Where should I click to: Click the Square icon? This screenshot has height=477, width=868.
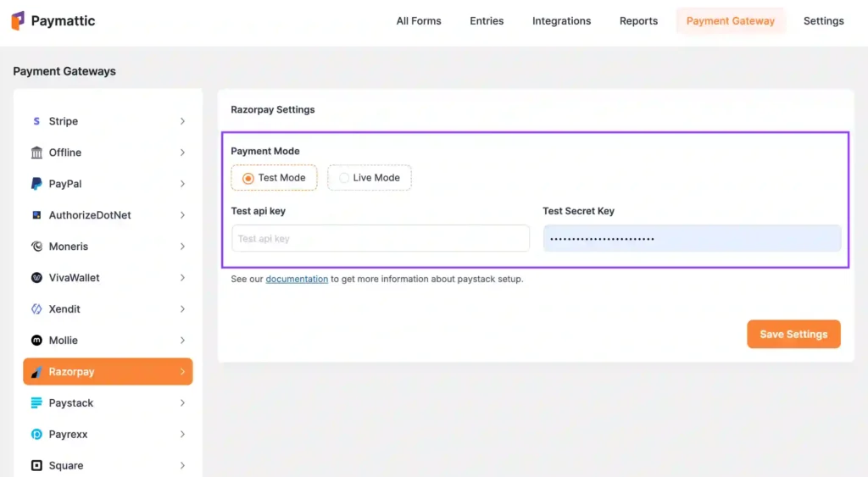coord(36,465)
